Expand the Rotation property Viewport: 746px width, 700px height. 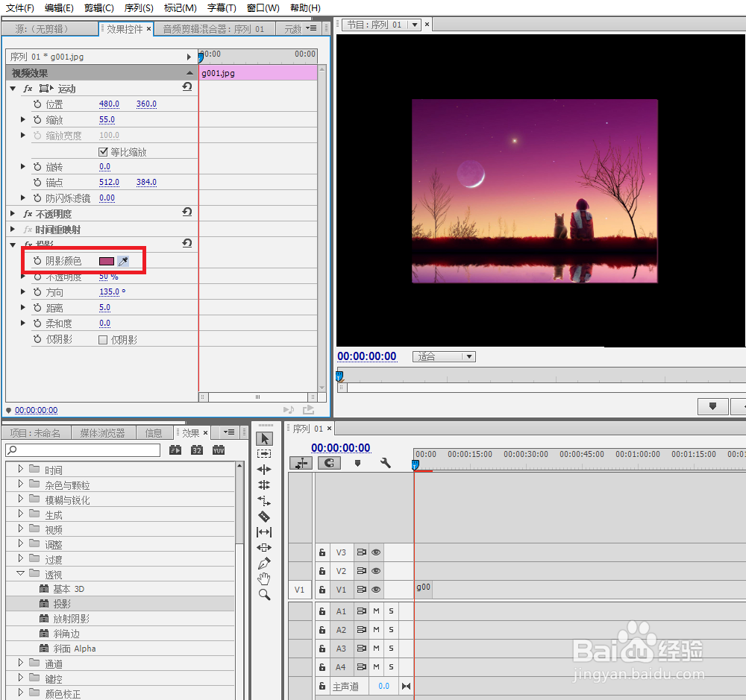click(x=22, y=166)
